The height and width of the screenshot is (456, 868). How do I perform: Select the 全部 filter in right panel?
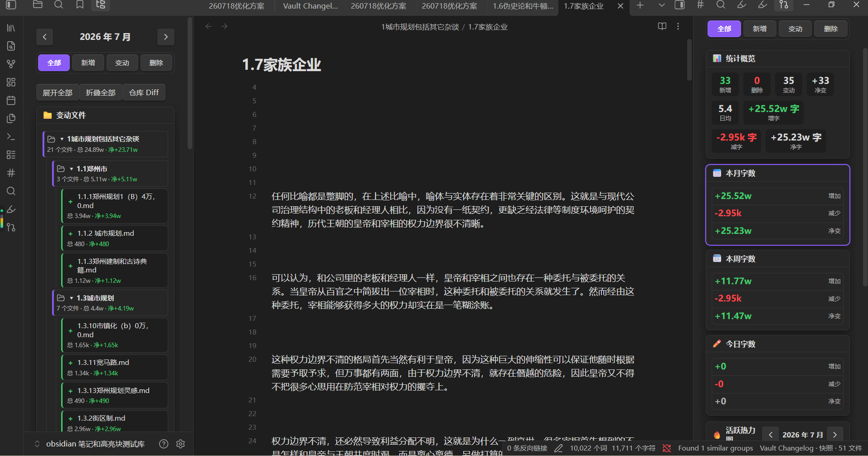[724, 29]
